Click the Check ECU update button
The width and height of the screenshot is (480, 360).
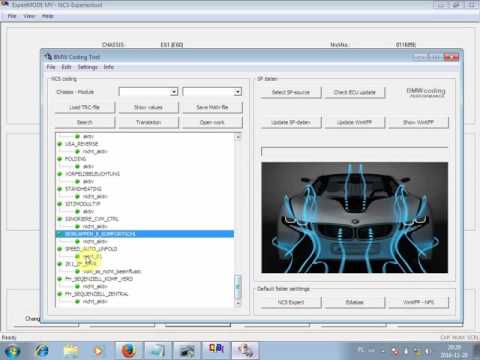tap(355, 92)
